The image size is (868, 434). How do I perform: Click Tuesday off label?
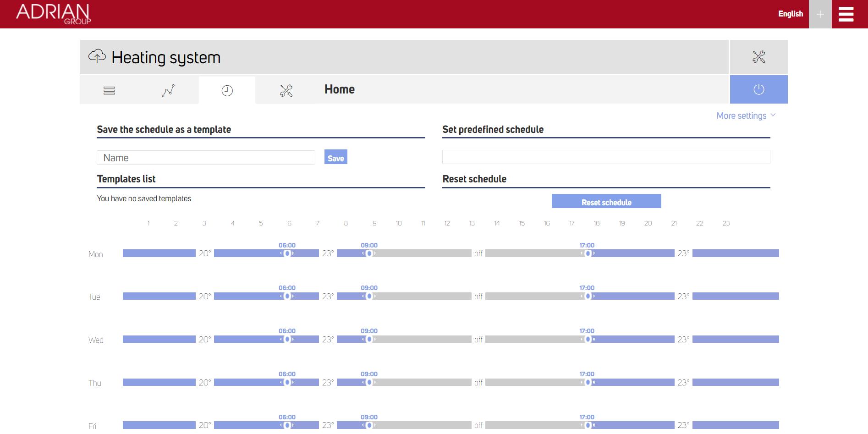coord(478,297)
